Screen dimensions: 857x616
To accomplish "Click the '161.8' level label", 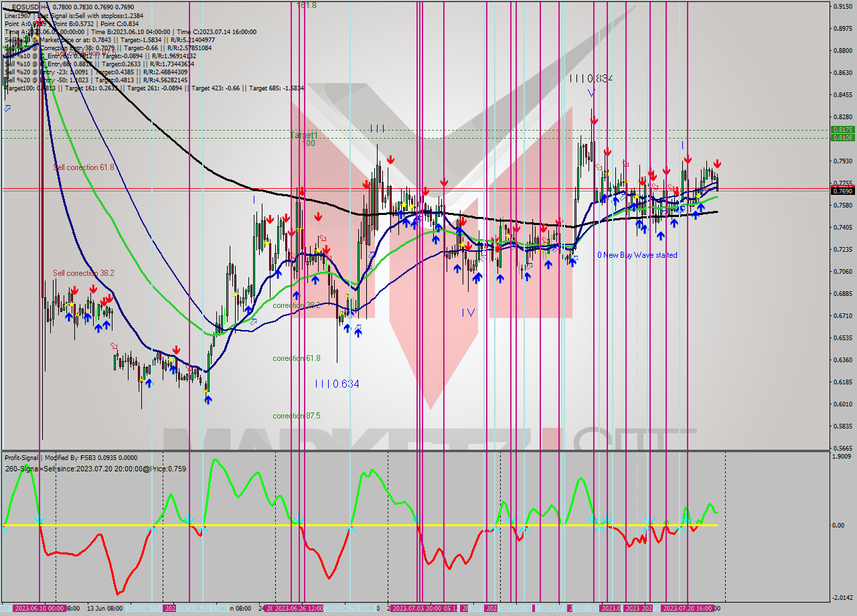I will coord(306,5).
